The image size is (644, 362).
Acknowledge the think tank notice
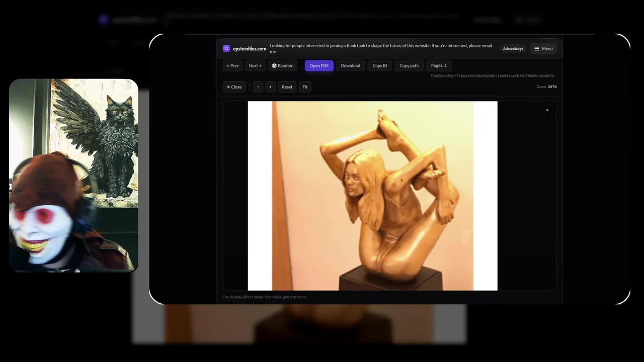[x=513, y=49]
